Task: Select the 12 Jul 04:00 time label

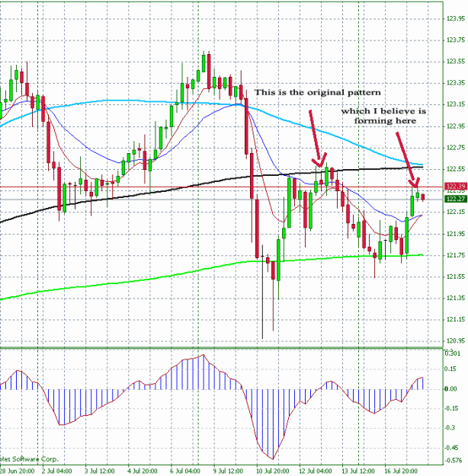Action: pyautogui.click(x=315, y=471)
